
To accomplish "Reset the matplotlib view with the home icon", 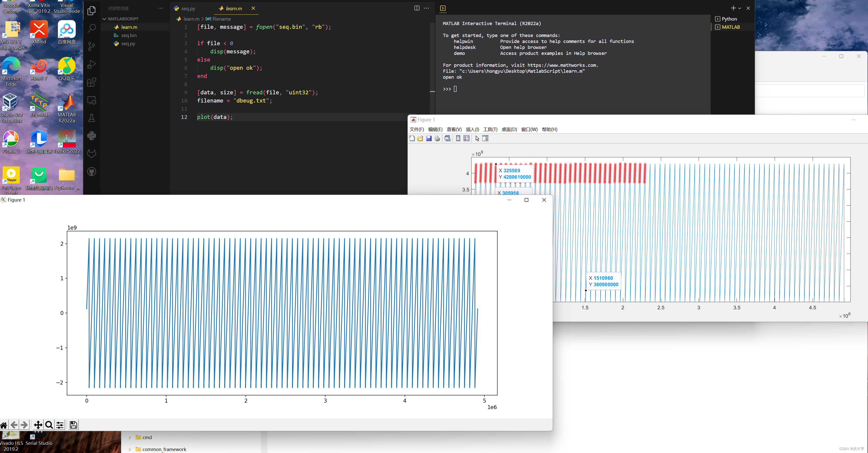I will (4, 425).
